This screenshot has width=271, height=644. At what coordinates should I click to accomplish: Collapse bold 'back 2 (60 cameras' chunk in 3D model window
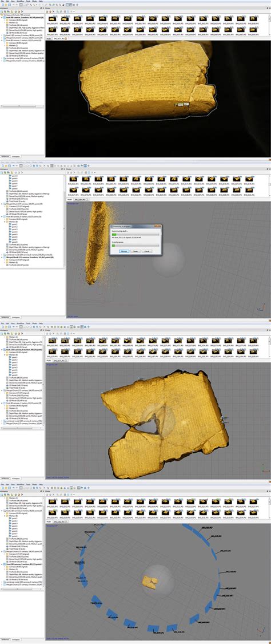click(x=1, y=350)
